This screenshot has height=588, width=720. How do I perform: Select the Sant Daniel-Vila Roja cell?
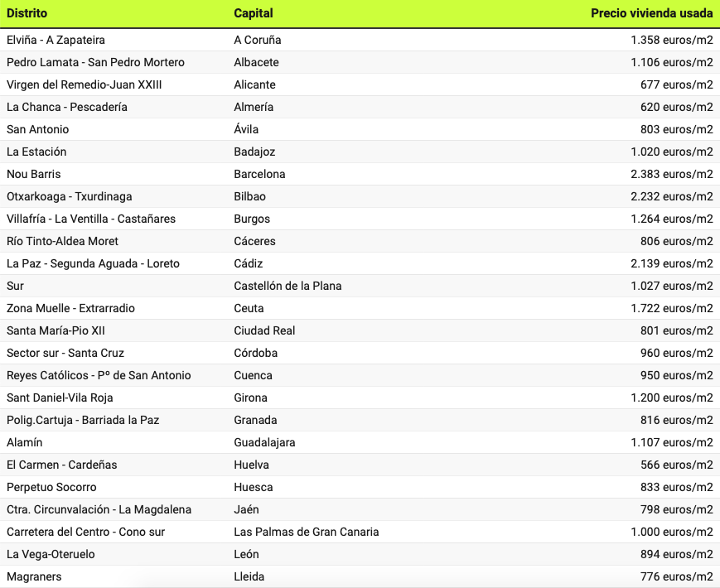[60, 398]
